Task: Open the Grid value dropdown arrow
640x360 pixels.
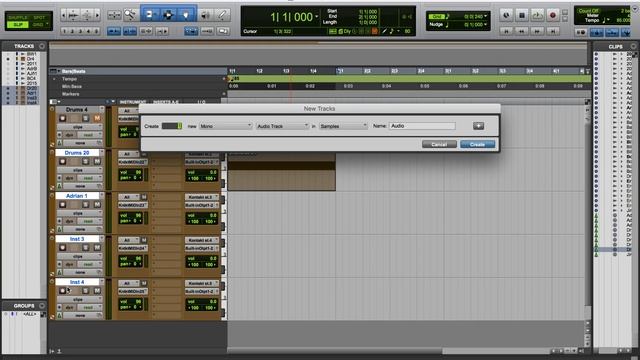Action: pyautogui.click(x=485, y=16)
